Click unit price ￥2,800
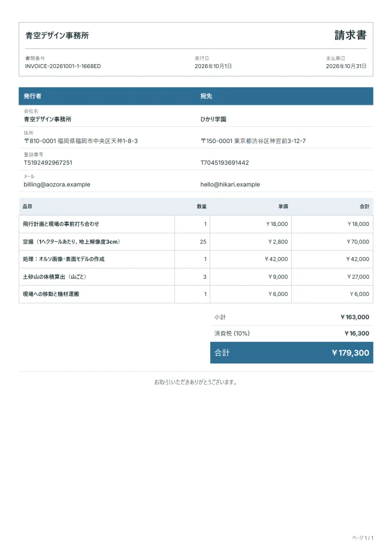 278,241
